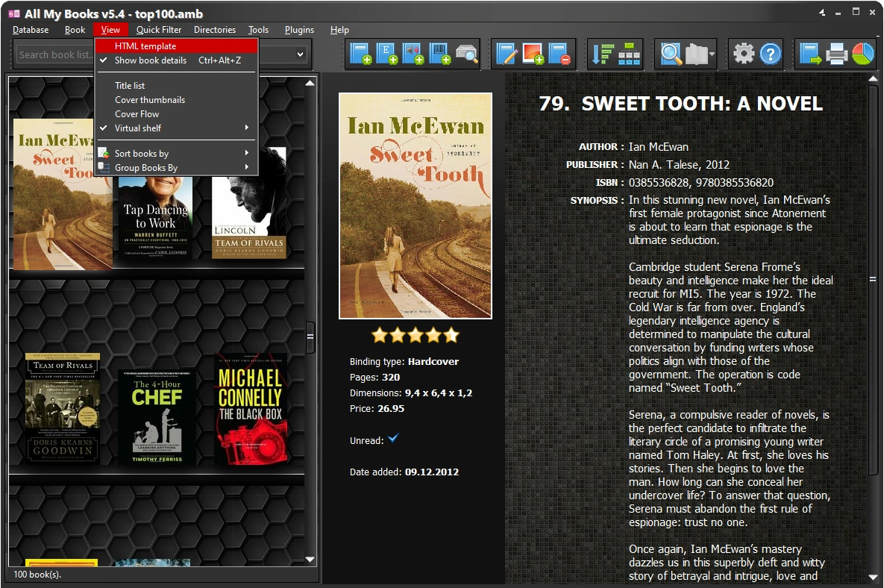Viewport: 884px width, 588px height.
Task: Click the Print icon
Action: pyautogui.click(x=837, y=54)
